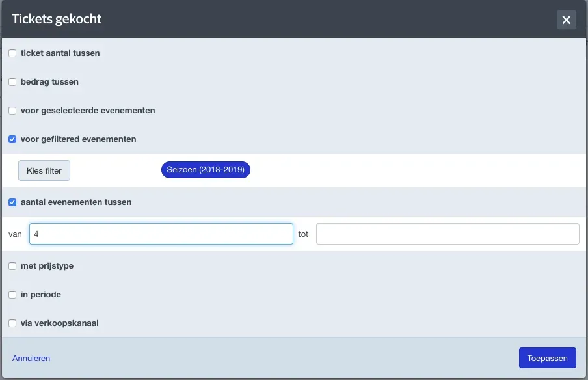Focus the 'van' input field containing 4
The width and height of the screenshot is (588, 380).
161,234
